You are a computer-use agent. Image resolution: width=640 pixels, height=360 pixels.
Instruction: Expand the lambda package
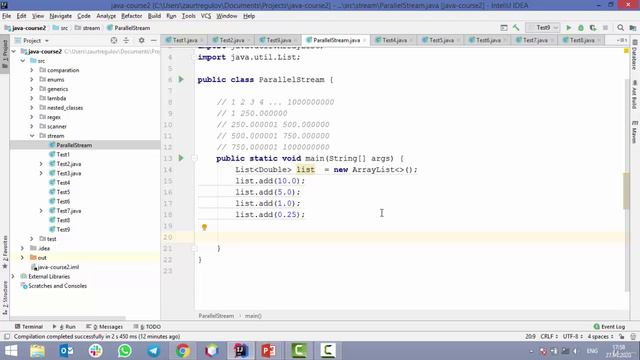pyautogui.click(x=32, y=98)
